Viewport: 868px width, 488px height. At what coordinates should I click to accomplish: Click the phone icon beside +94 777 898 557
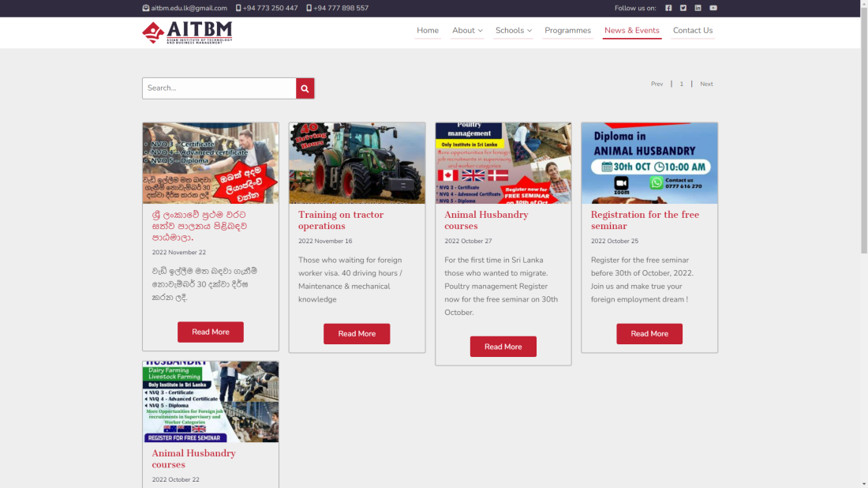tap(309, 8)
